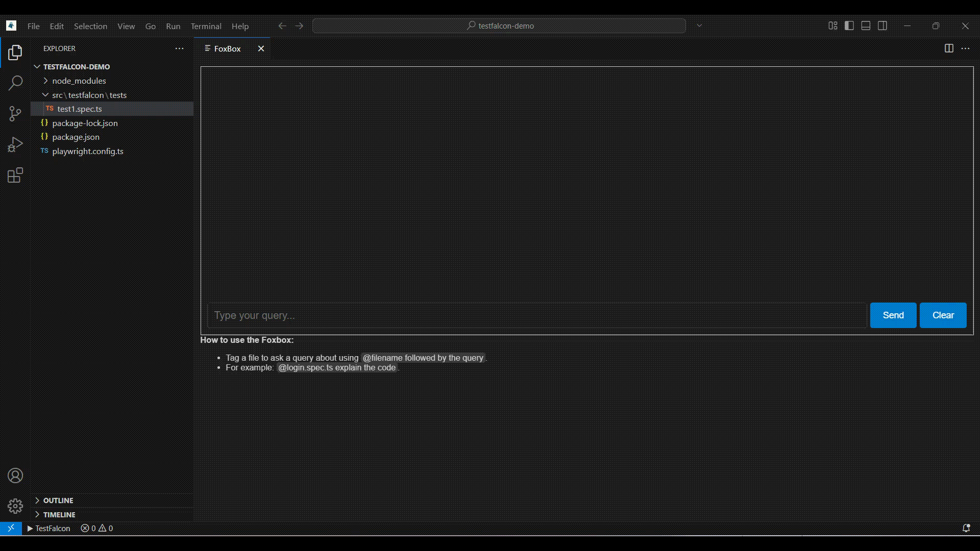This screenshot has width=980, height=551.
Task: Expand the TIMELINE section
Action: click(x=59, y=515)
